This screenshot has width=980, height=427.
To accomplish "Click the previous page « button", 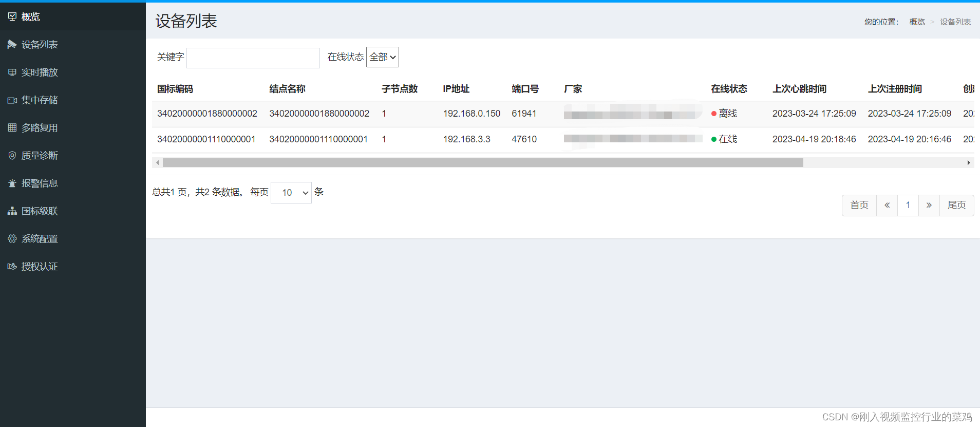I will (x=887, y=206).
